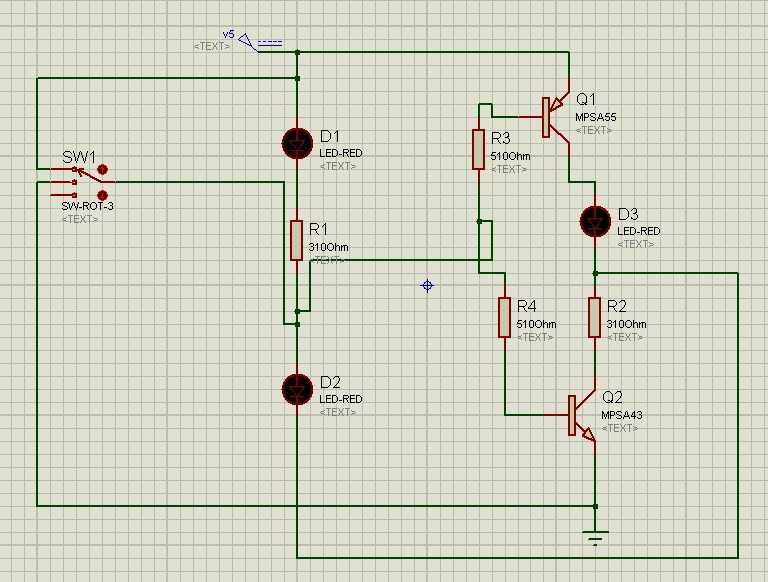
Task: Toggle SW1 upper red actuator dot
Action: 102,170
